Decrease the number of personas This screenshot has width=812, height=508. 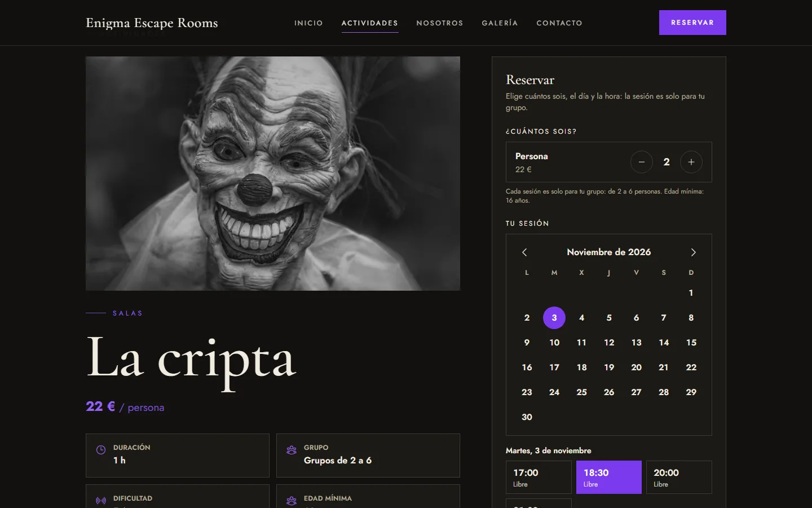(641, 162)
